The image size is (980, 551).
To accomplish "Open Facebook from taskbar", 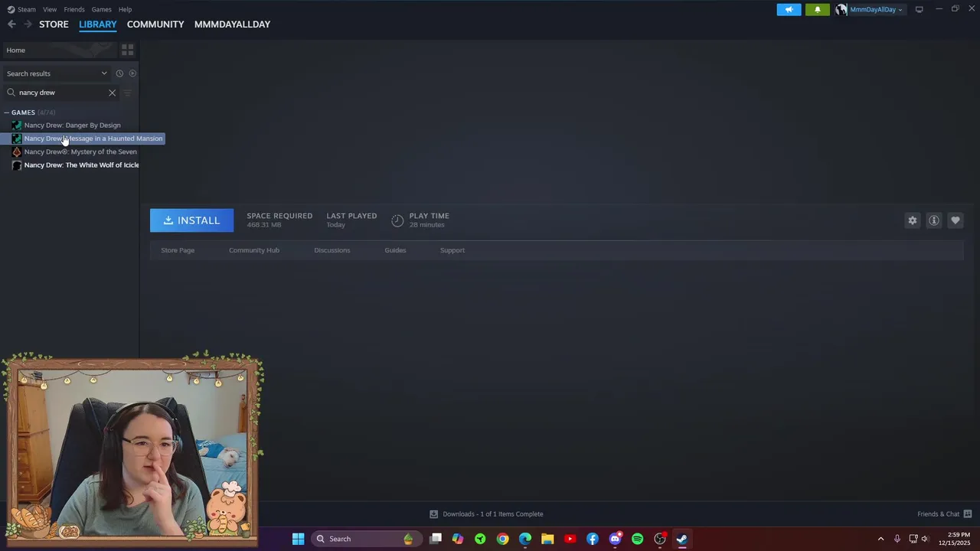I will click(x=593, y=539).
